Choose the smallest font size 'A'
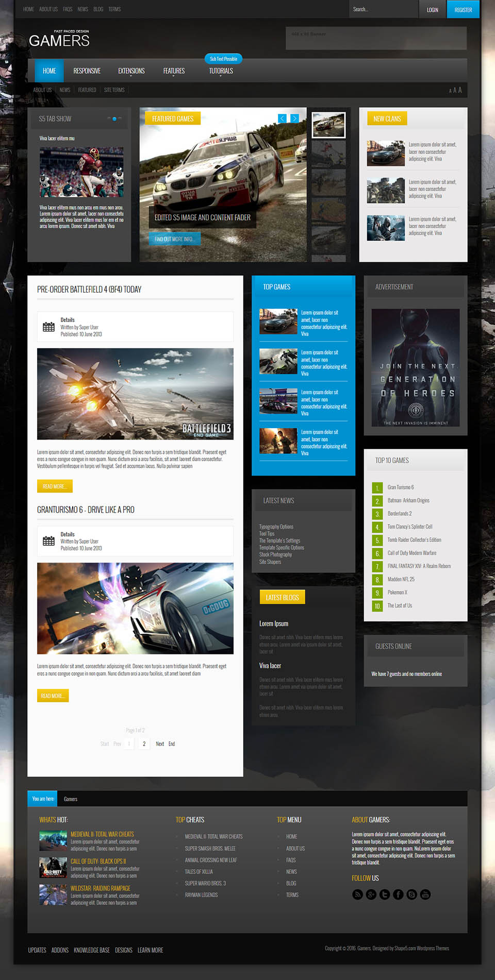Image resolution: width=495 pixels, height=980 pixels. tap(450, 91)
